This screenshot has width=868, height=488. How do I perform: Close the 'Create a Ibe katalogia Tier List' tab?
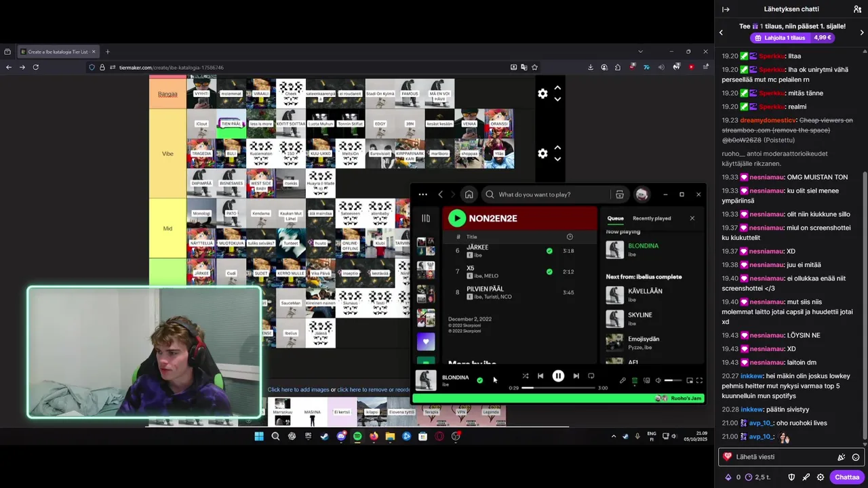(95, 52)
